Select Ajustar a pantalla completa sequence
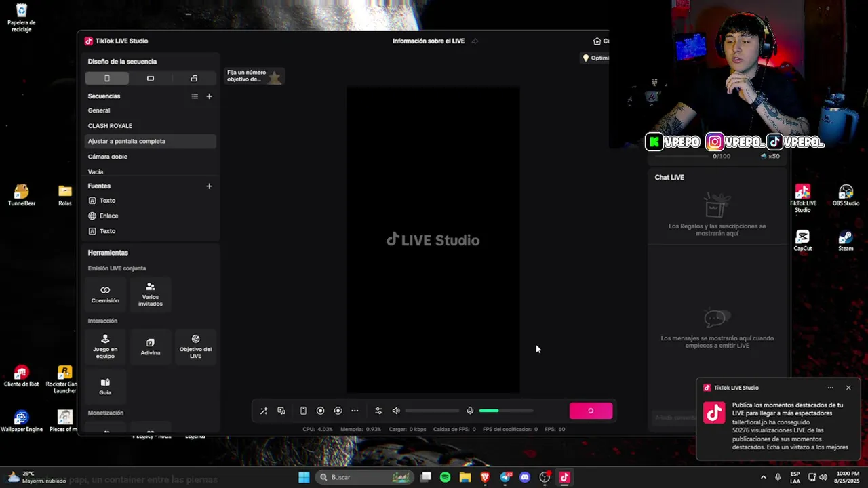The width and height of the screenshot is (868, 488). pos(151,141)
